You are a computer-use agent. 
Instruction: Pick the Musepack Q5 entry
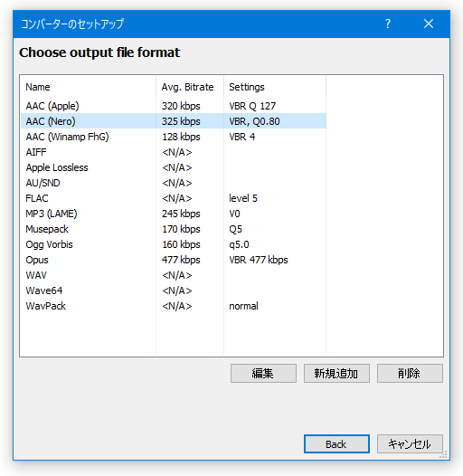[x=174, y=229]
